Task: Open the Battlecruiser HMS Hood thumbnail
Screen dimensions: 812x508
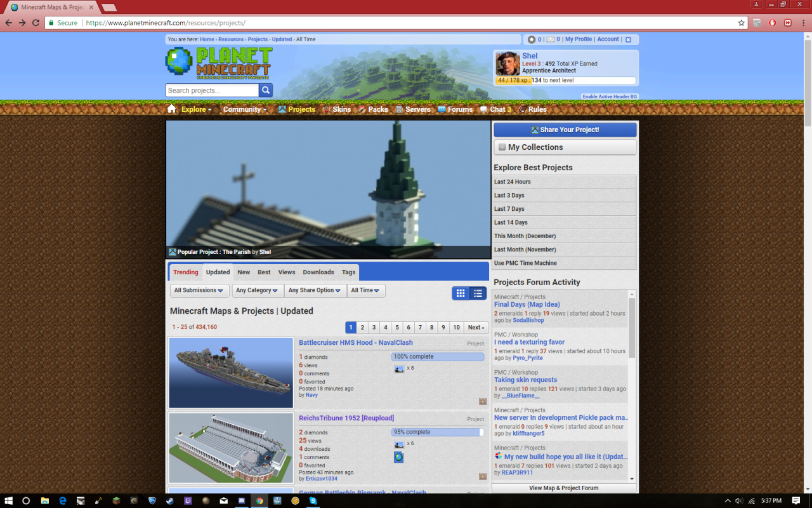Action: coord(230,371)
